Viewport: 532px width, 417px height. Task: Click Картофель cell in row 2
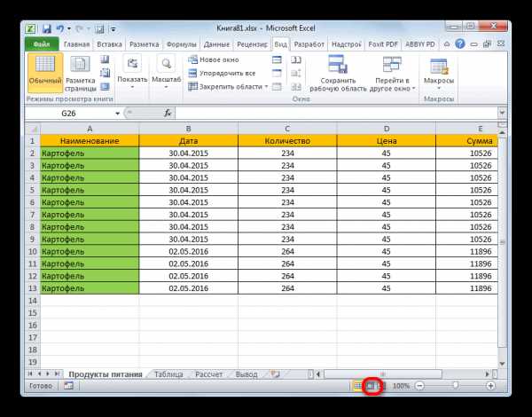[90, 153]
